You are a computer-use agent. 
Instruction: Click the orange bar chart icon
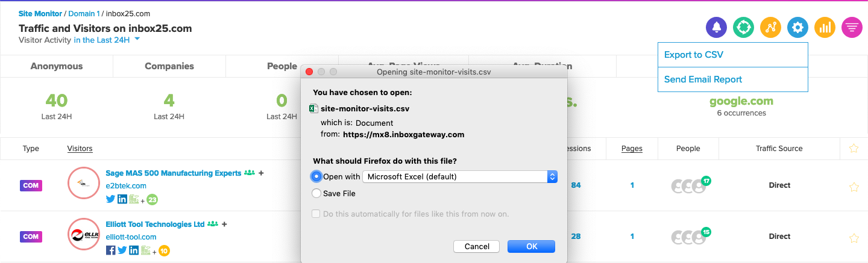825,27
